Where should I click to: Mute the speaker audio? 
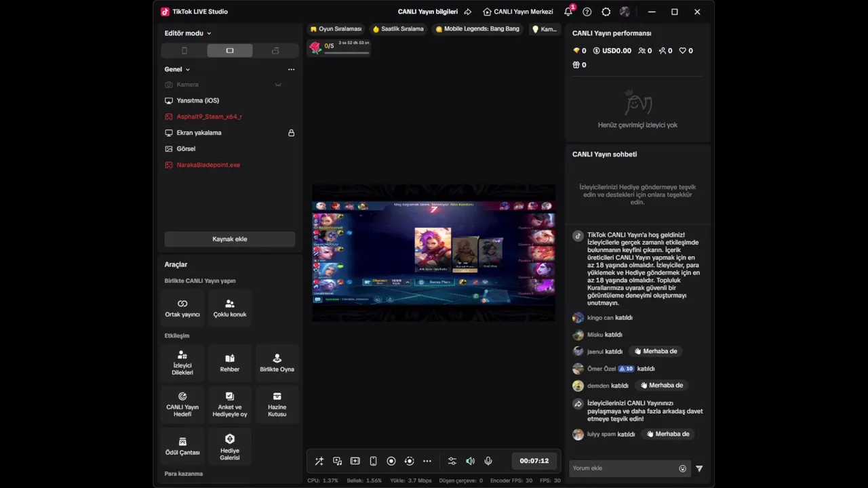(x=470, y=461)
